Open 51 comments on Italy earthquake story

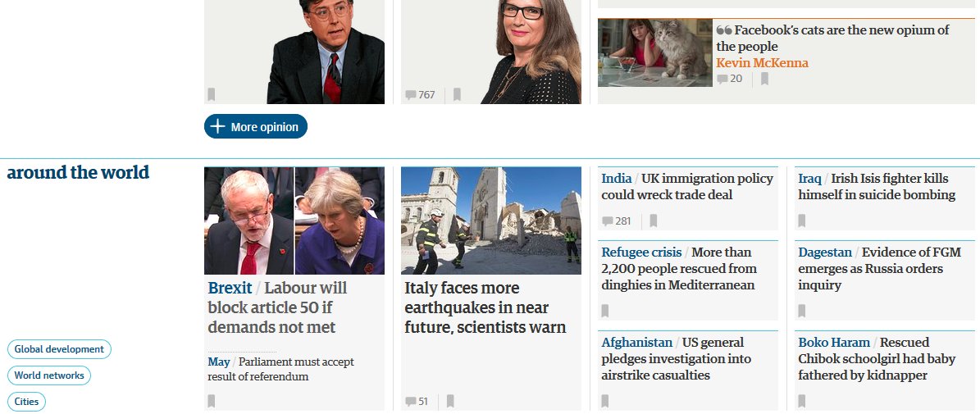[x=417, y=402]
